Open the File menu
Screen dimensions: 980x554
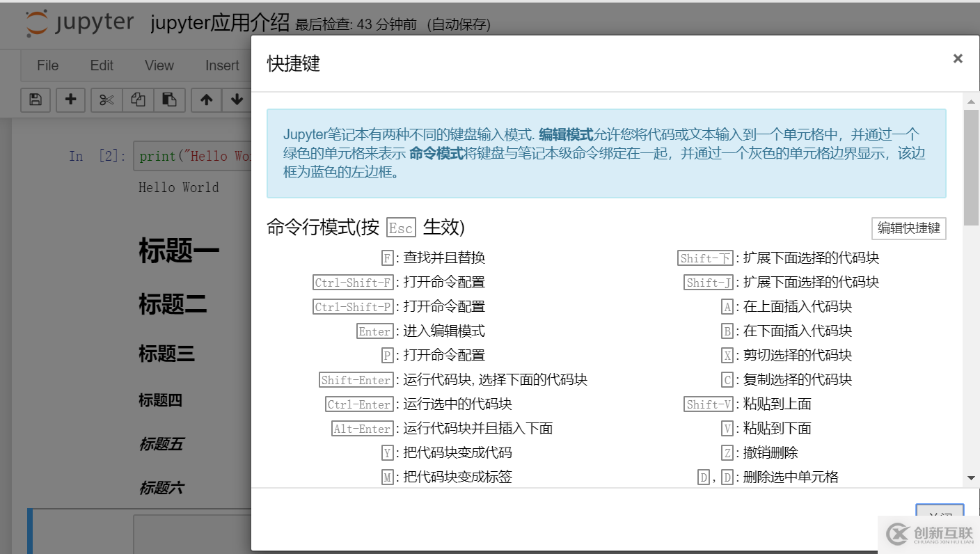click(x=47, y=65)
